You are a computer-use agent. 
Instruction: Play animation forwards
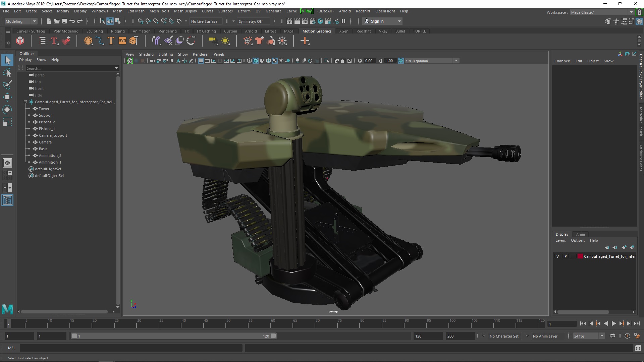[x=613, y=323]
